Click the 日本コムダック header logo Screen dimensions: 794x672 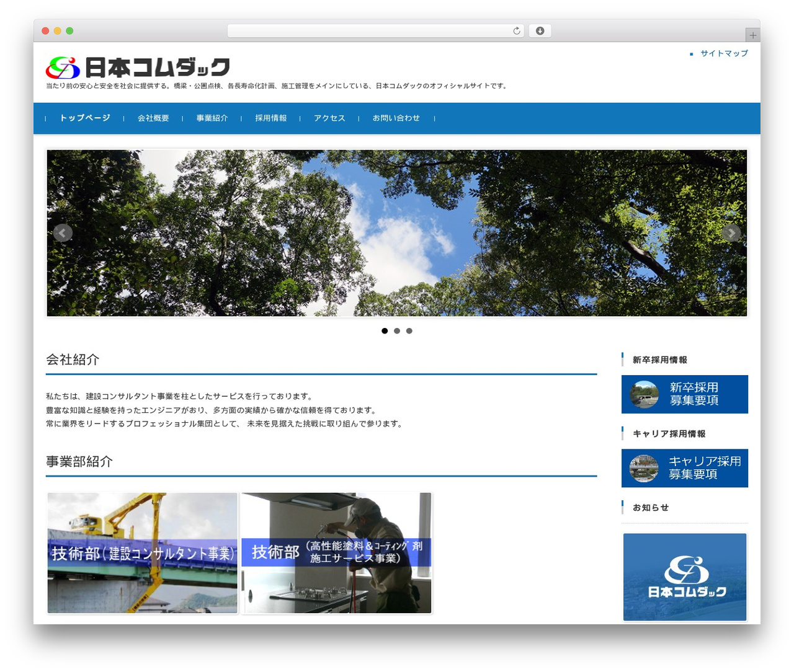(138, 68)
